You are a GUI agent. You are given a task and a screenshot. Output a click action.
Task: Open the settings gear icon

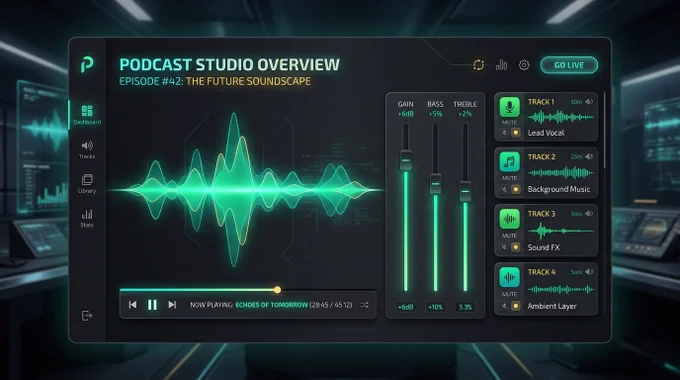[524, 65]
